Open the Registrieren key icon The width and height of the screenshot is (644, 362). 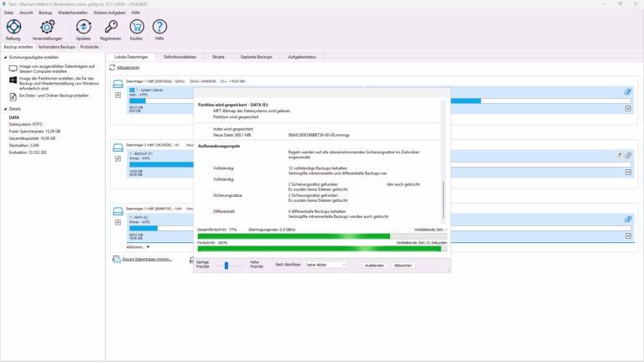(111, 27)
